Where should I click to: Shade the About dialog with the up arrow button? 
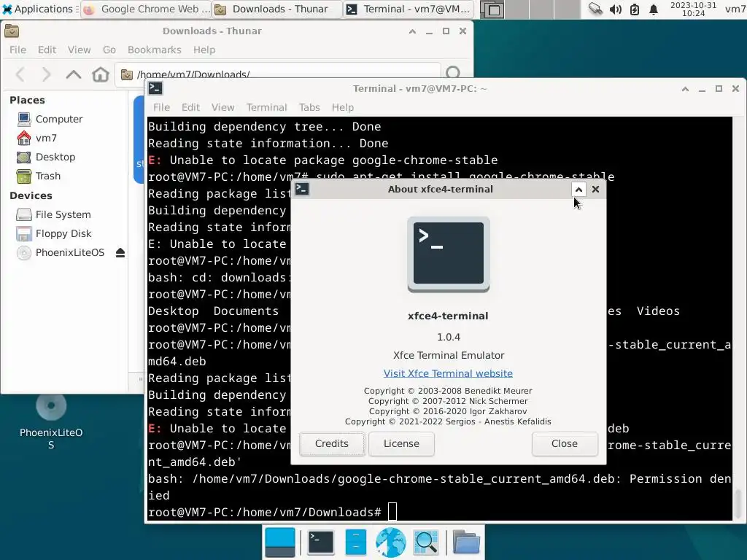(578, 190)
